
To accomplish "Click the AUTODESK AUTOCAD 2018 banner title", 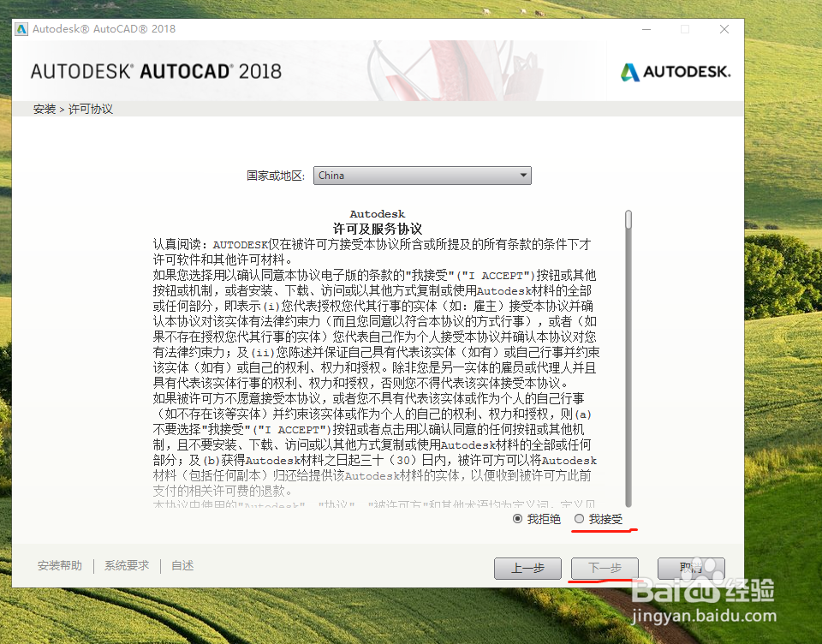I will coord(156,71).
